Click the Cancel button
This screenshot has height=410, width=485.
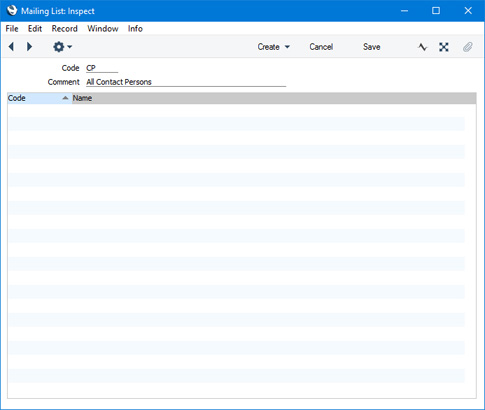tap(321, 47)
